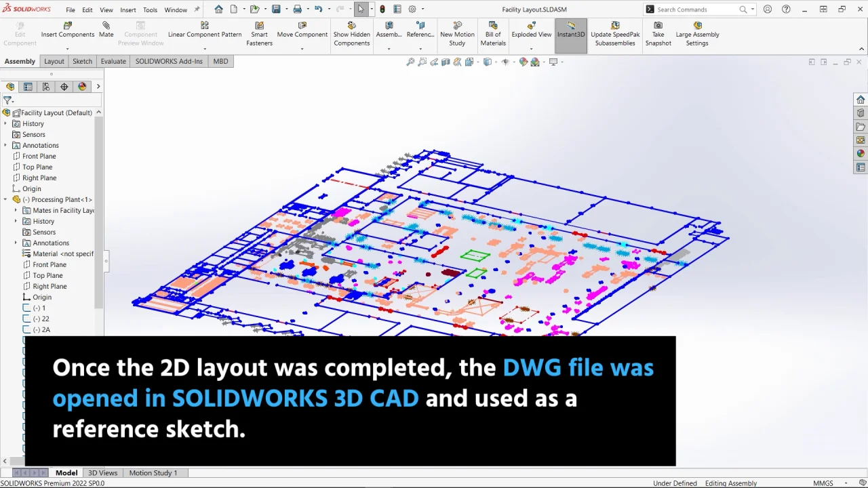
Task: Click the Edit Appearance color ball icon
Action: click(x=523, y=62)
